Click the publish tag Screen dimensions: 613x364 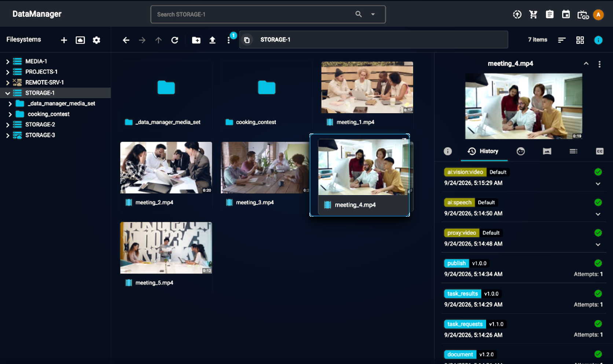click(456, 263)
